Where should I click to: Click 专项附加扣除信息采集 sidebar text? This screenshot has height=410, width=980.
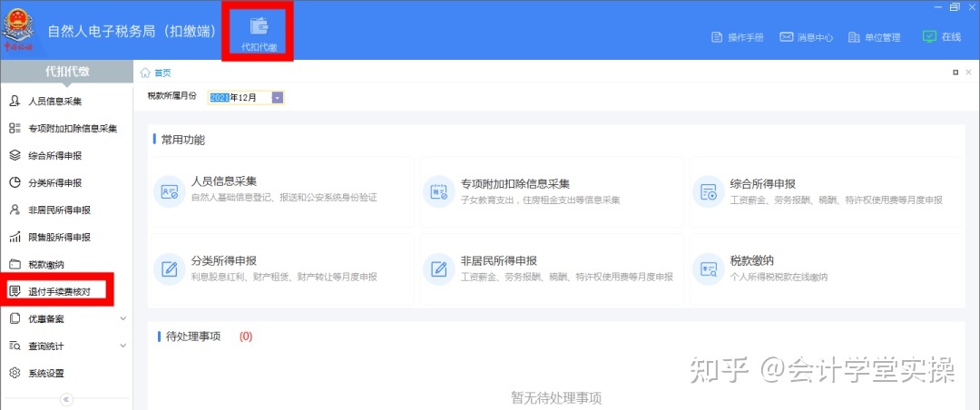[x=73, y=129]
